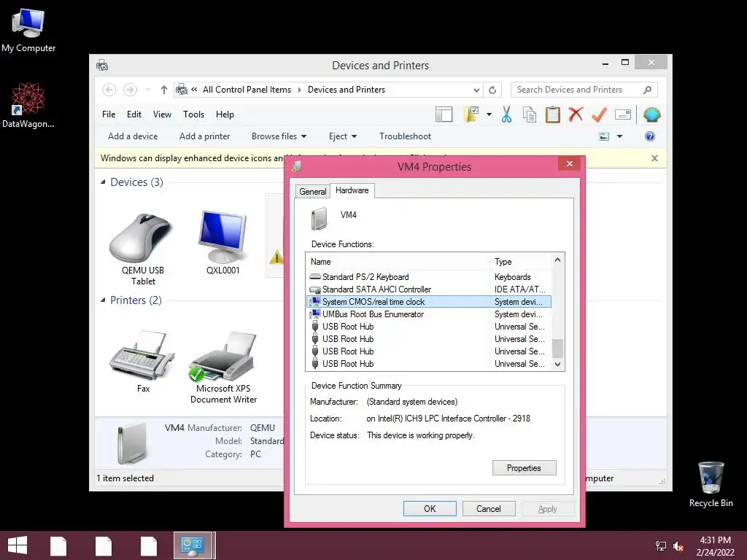Collapse the Printers (2) group

pyautogui.click(x=103, y=300)
